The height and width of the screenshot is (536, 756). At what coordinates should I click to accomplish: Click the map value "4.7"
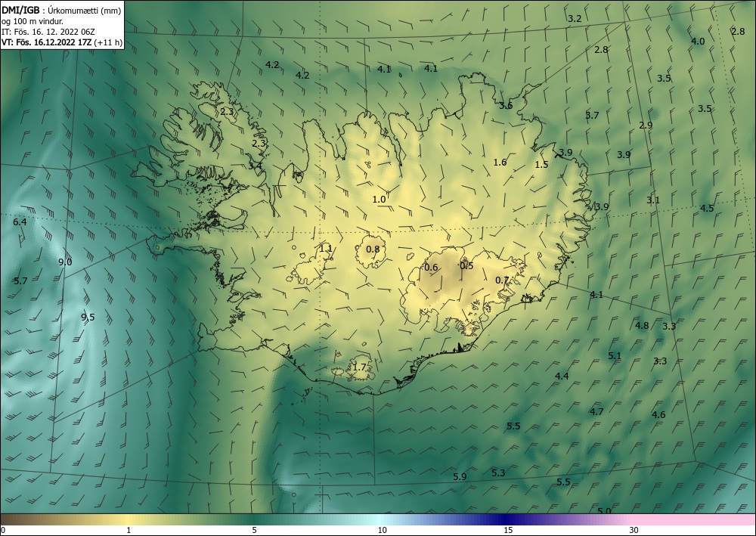[596, 412]
